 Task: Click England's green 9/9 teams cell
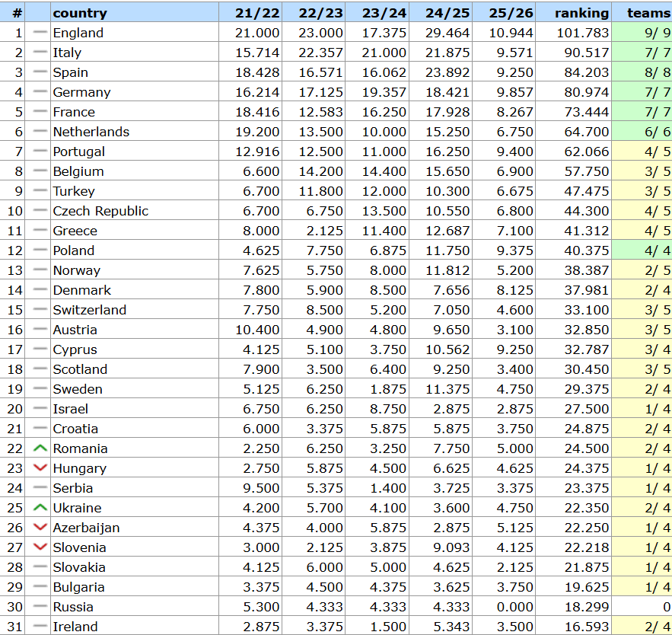657,33
